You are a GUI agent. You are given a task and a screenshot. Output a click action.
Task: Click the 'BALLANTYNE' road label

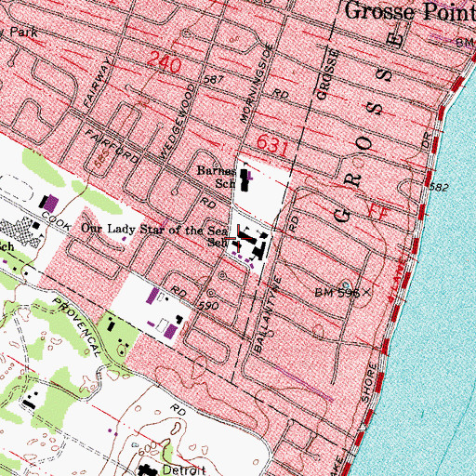(x=269, y=314)
